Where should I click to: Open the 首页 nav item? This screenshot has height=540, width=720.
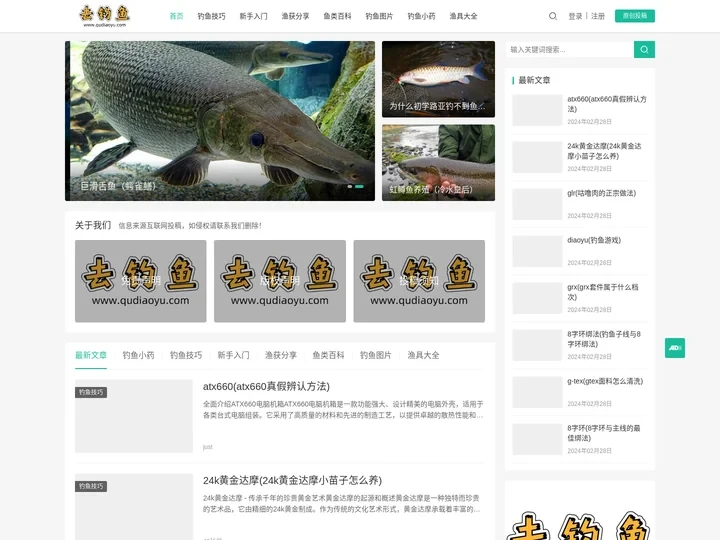point(176,16)
